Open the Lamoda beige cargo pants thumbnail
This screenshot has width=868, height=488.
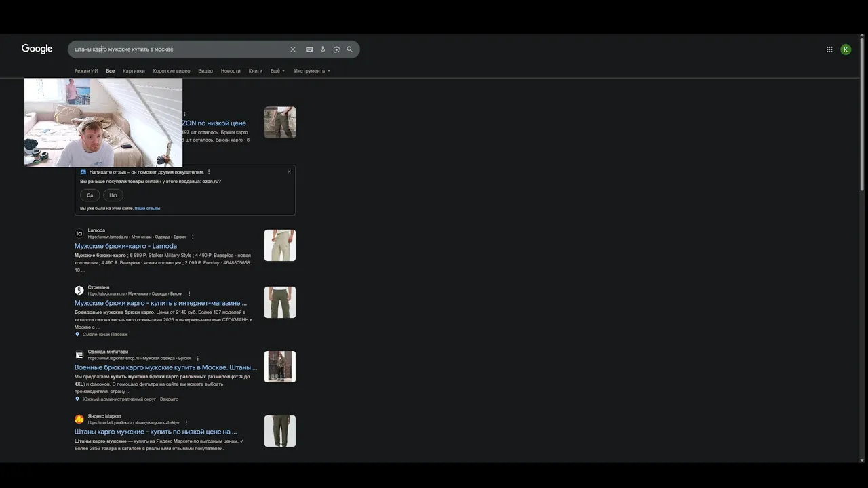click(x=280, y=245)
